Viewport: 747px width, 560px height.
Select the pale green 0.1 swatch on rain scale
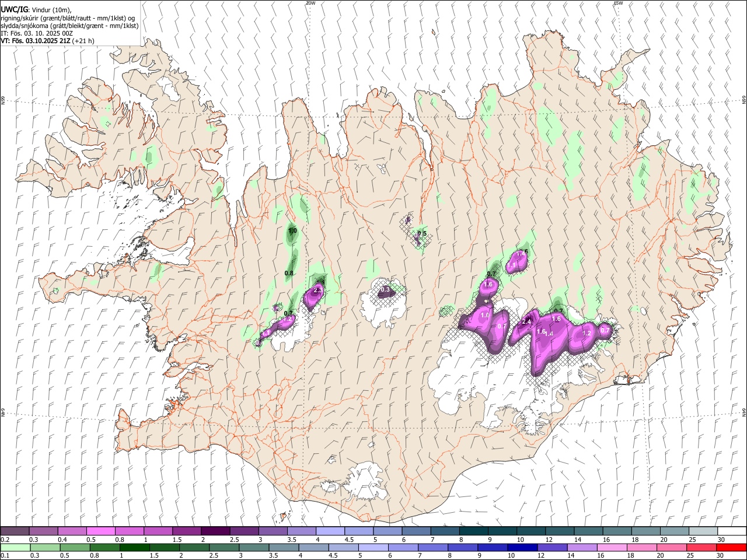pyautogui.click(x=16, y=548)
